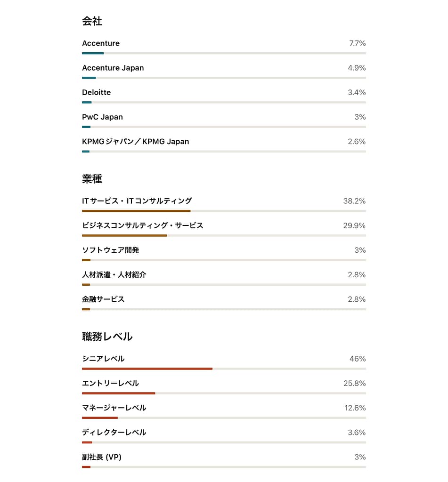Select KPMGジャパン／KPMG Japan entry
The image size is (448, 482).
pyautogui.click(x=136, y=141)
